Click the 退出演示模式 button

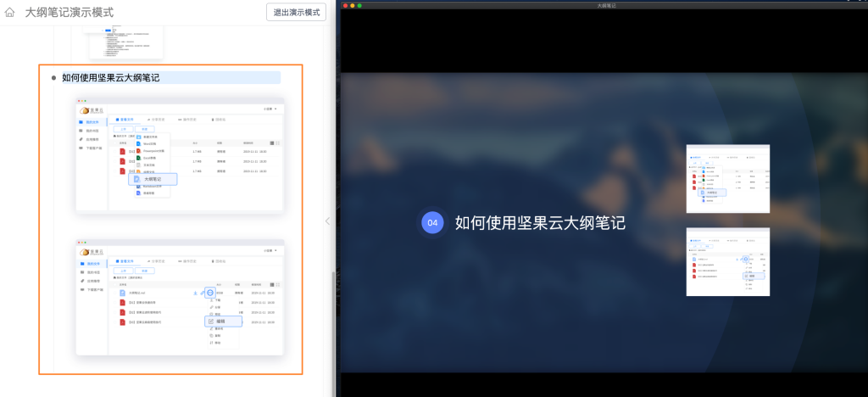(x=296, y=12)
